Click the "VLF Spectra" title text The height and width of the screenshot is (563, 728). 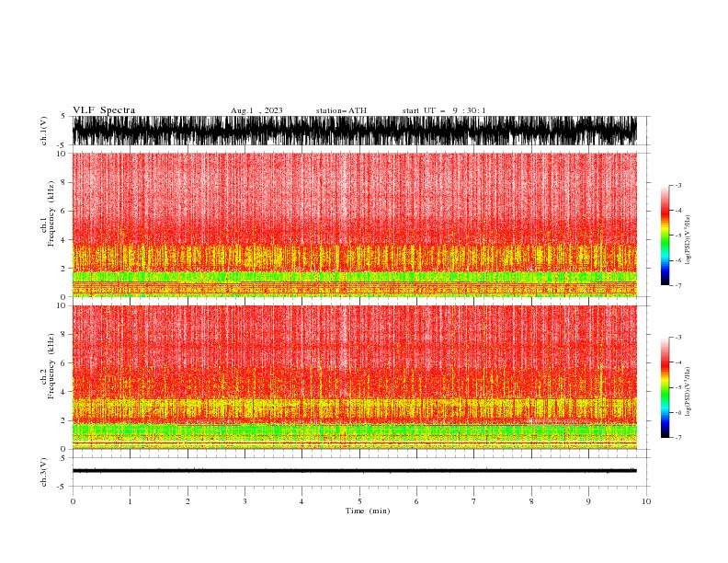(104, 110)
